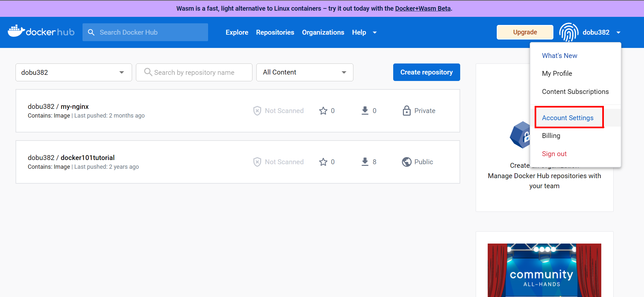The image size is (644, 297).
Task: Open the Community All-Hands banner image
Action: point(544,270)
